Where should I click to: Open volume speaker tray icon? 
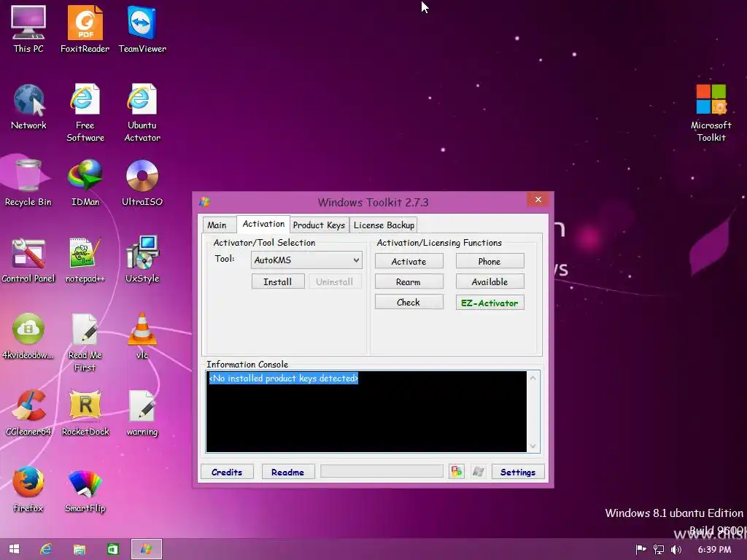(676, 550)
